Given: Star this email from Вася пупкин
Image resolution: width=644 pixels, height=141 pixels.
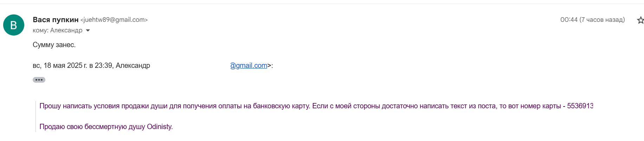Looking at the screenshot, I should (x=640, y=20).
